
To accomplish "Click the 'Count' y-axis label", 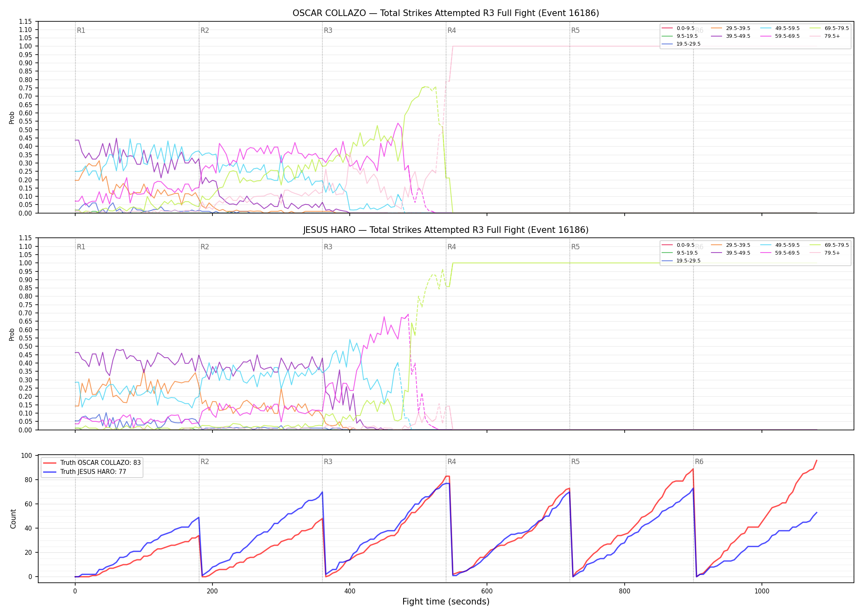I will pyautogui.click(x=14, y=519).
